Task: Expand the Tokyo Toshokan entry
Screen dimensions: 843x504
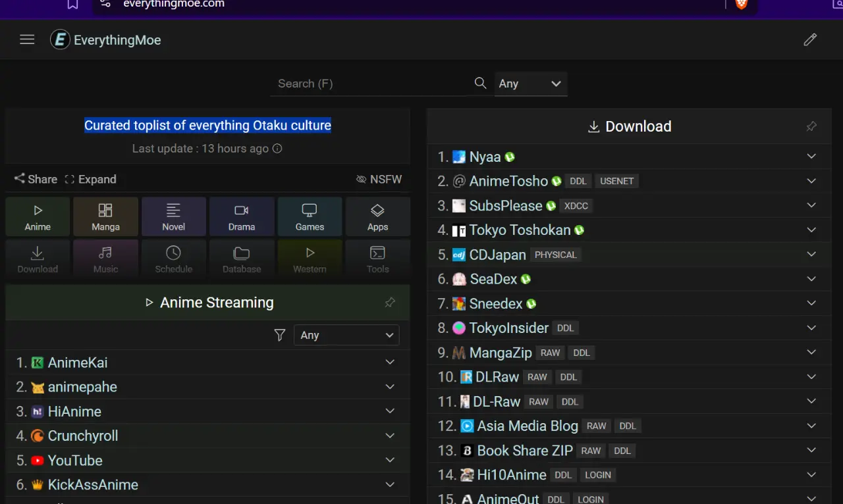Action: tap(811, 230)
